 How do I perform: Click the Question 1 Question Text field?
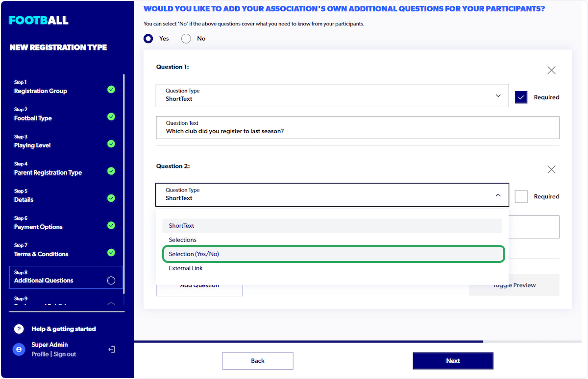tap(358, 128)
